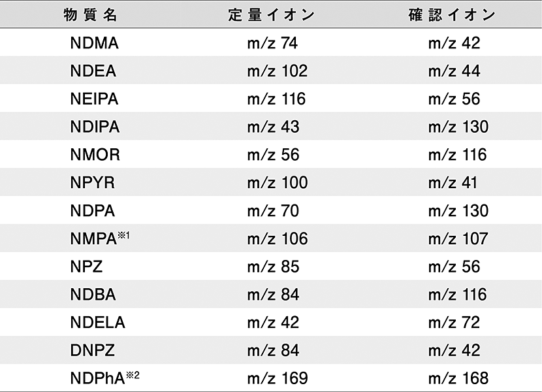
Task: Select the NDPA substance name
Action: click(x=92, y=211)
